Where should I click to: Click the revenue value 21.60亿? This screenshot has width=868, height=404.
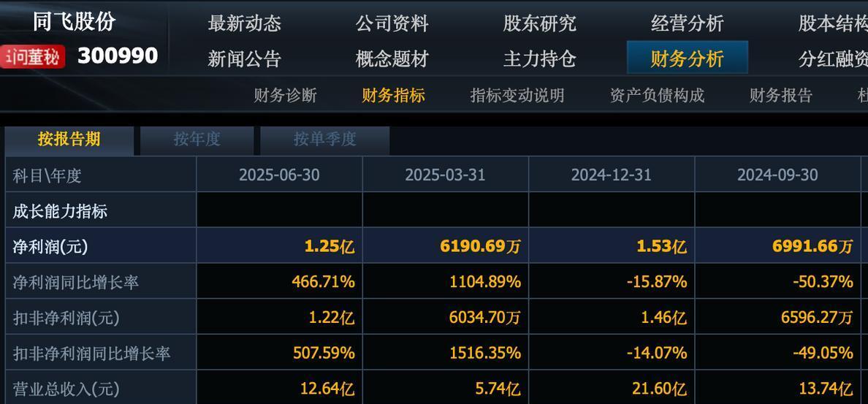click(x=659, y=389)
